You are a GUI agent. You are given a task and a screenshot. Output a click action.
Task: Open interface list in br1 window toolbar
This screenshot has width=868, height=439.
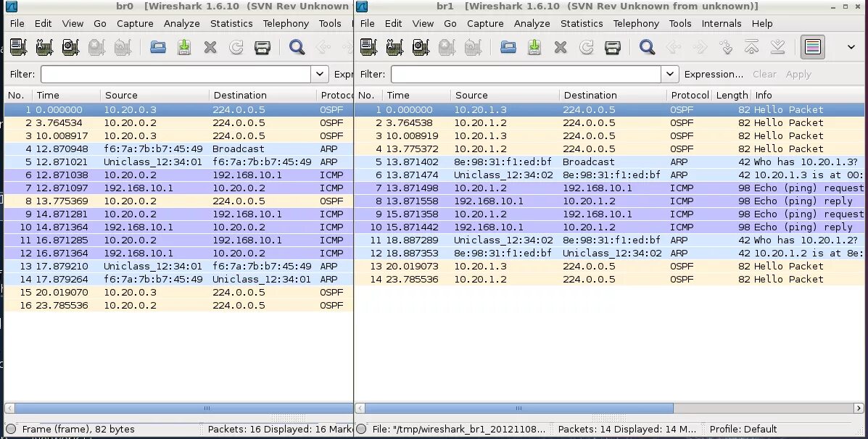(368, 48)
